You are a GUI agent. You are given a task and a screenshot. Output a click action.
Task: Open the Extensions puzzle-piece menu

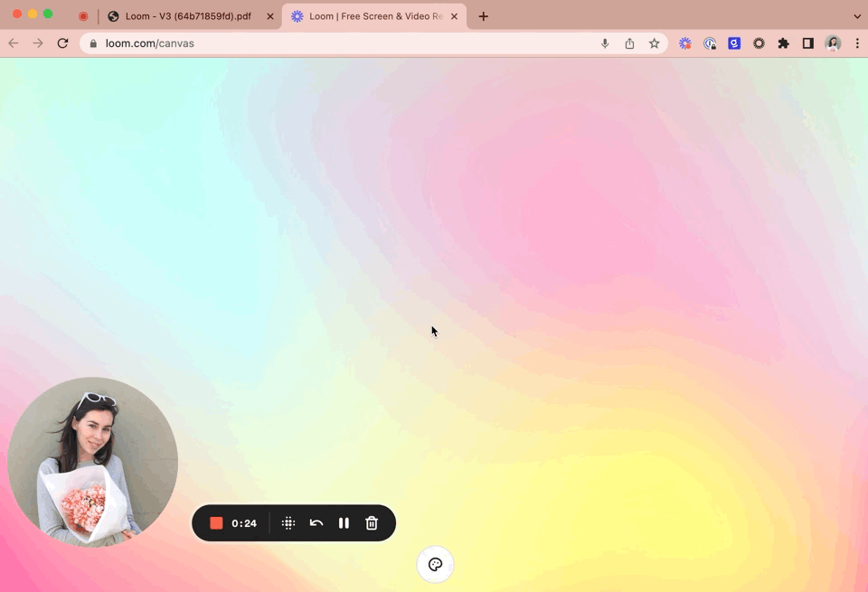click(783, 42)
